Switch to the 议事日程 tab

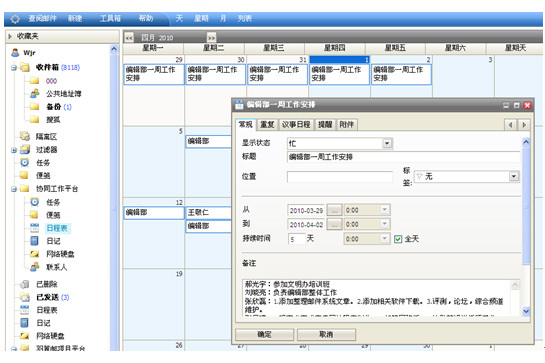pos(296,124)
